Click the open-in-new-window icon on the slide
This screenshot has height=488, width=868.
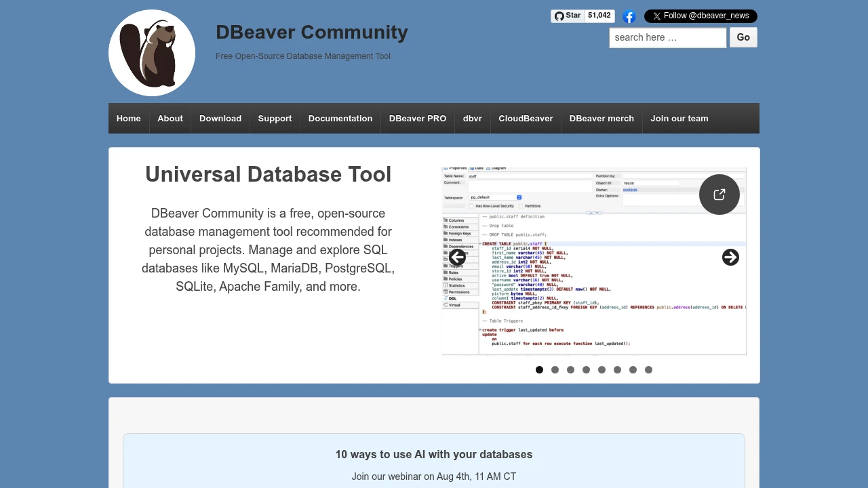[x=719, y=195]
